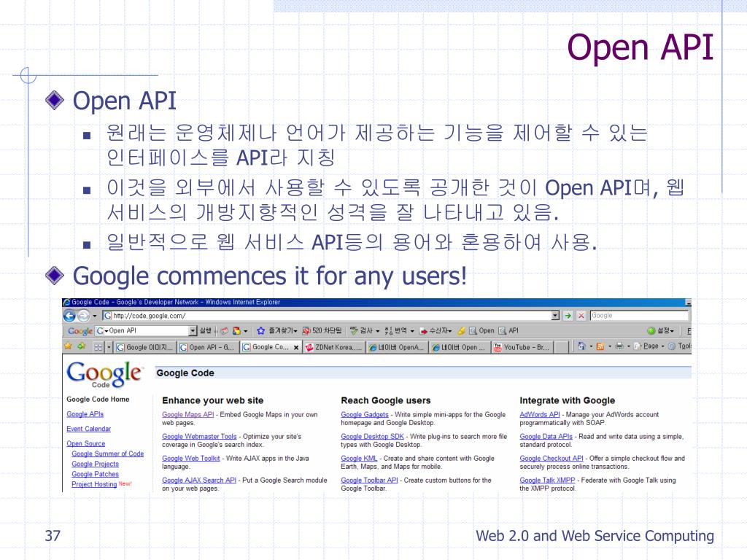Click the Google search box at top right
The width and height of the screenshot is (747, 560).
click(x=639, y=316)
